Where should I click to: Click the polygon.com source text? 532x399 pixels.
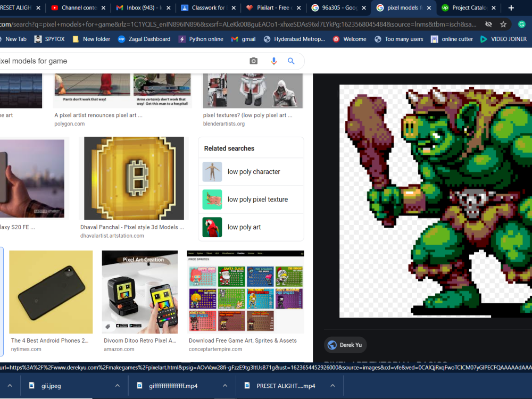(x=70, y=124)
